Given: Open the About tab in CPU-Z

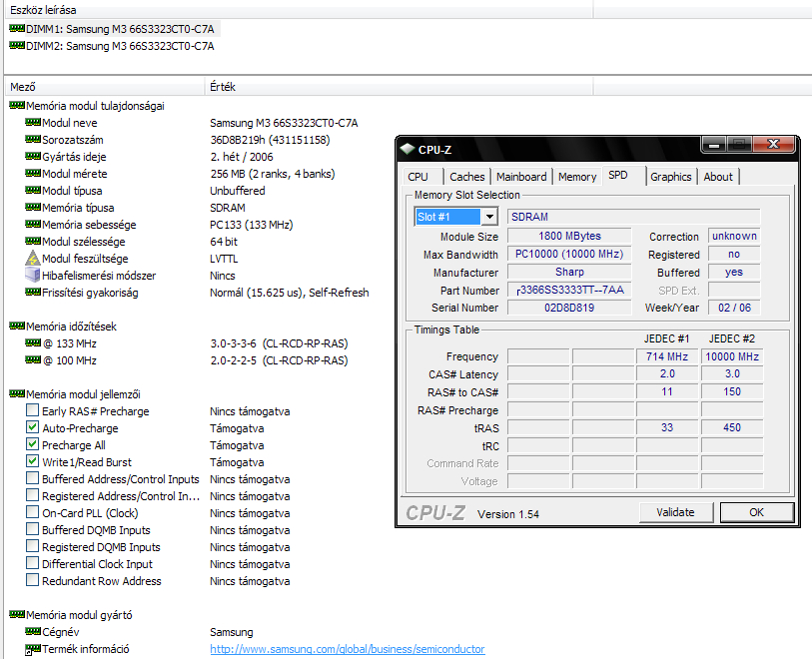Looking at the screenshot, I should (x=718, y=177).
